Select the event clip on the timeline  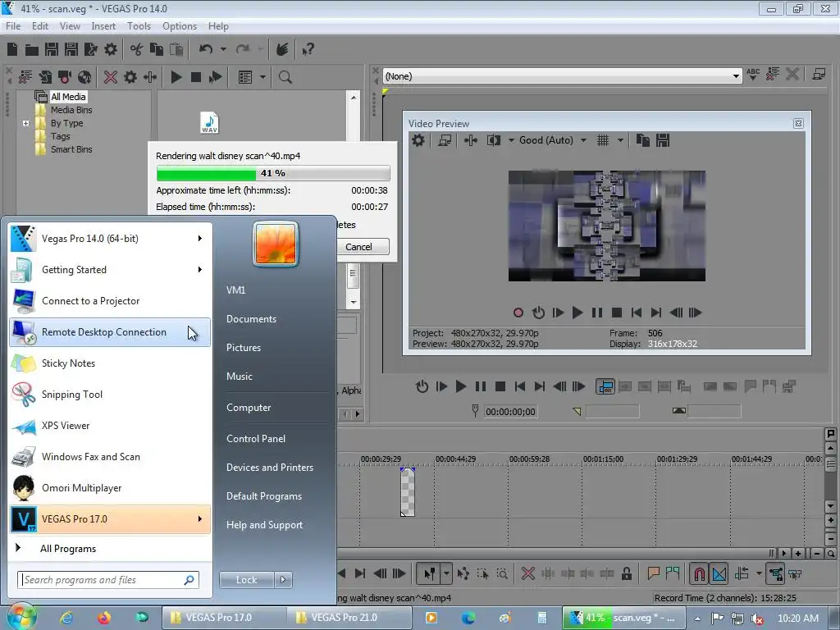coord(407,492)
